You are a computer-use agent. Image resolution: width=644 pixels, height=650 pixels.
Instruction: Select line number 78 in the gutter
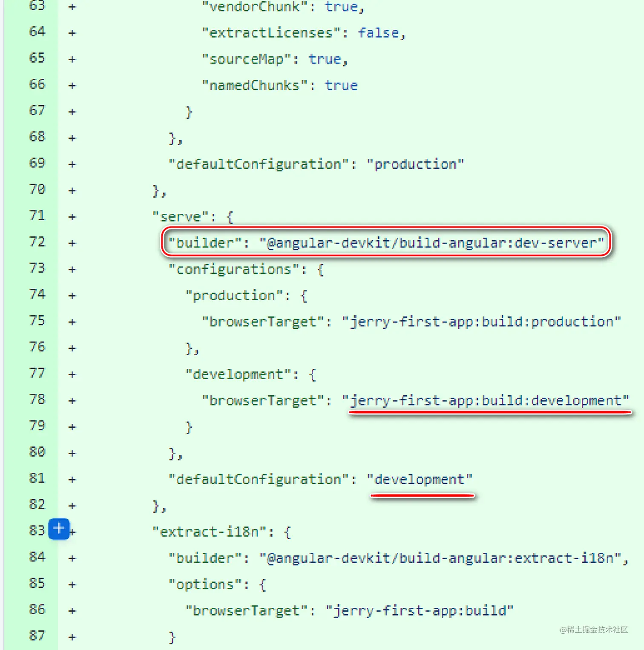37,400
